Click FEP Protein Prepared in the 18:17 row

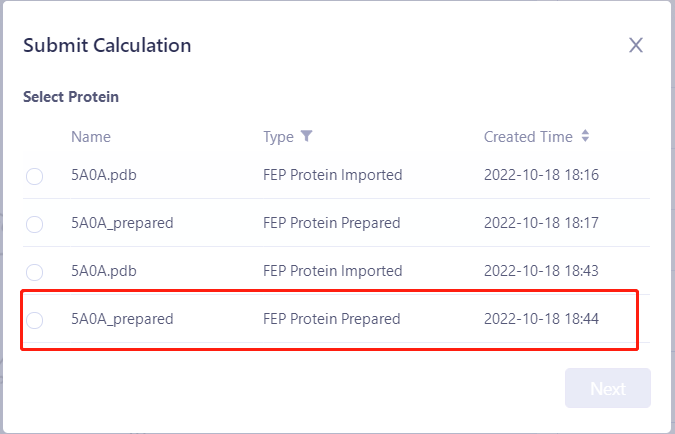(331, 223)
